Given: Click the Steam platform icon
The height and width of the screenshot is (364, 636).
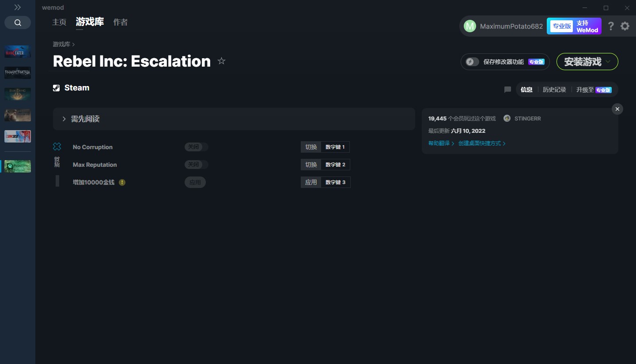Looking at the screenshot, I should [x=57, y=88].
